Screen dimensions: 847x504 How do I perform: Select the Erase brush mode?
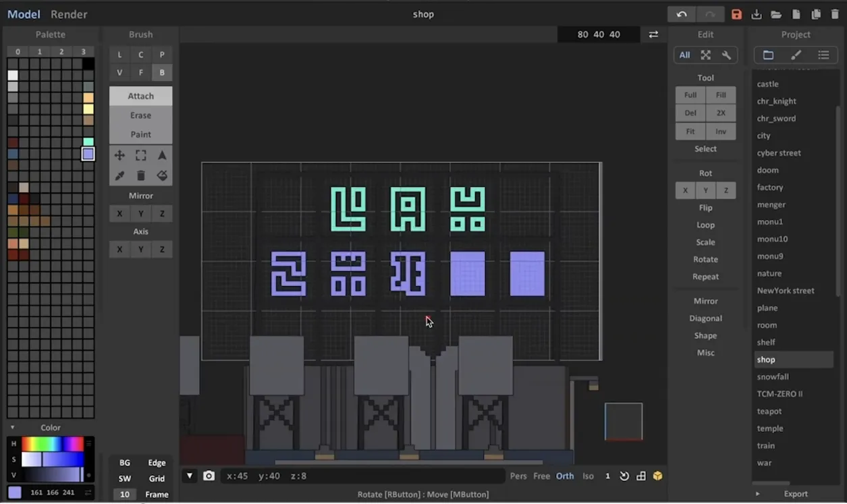coord(140,115)
